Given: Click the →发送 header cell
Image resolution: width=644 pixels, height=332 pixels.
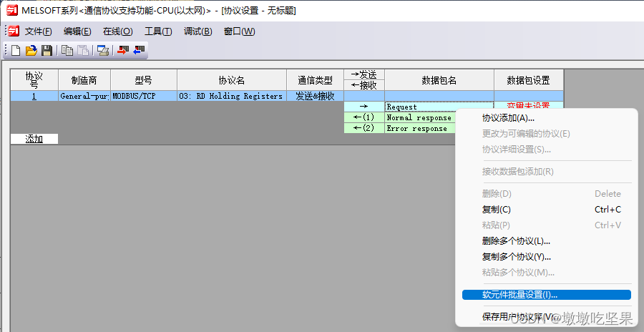Looking at the screenshot, I should tap(364, 75).
